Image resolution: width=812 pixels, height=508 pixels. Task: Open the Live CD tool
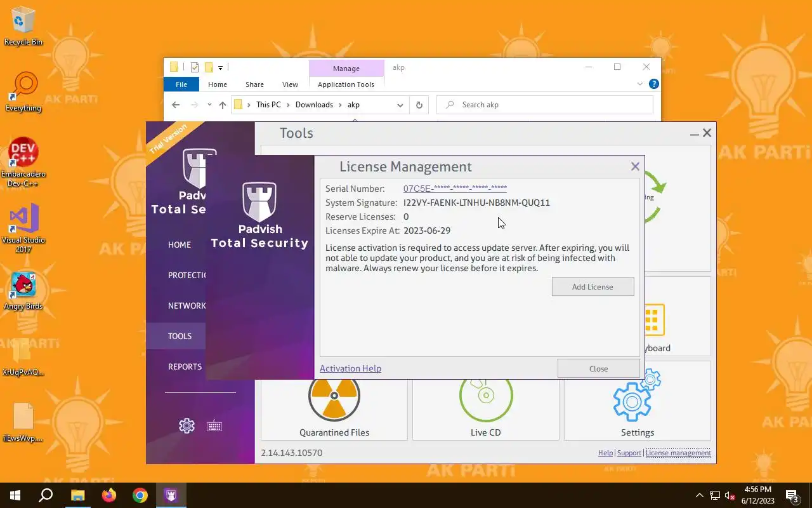click(x=486, y=410)
